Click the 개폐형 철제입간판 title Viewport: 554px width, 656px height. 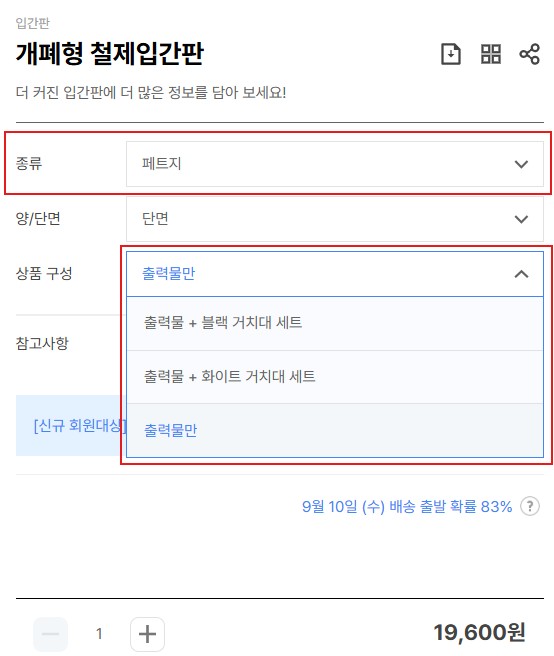[110, 54]
